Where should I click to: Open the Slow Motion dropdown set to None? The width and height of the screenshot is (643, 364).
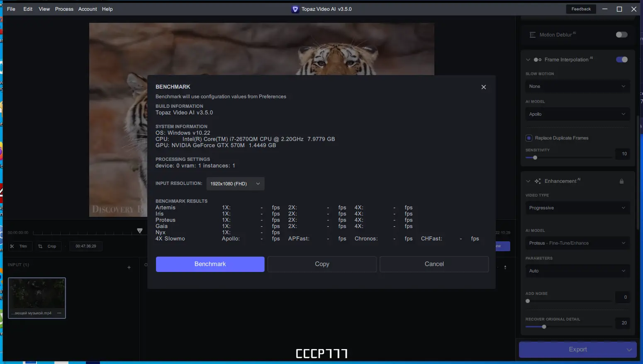[x=577, y=86]
